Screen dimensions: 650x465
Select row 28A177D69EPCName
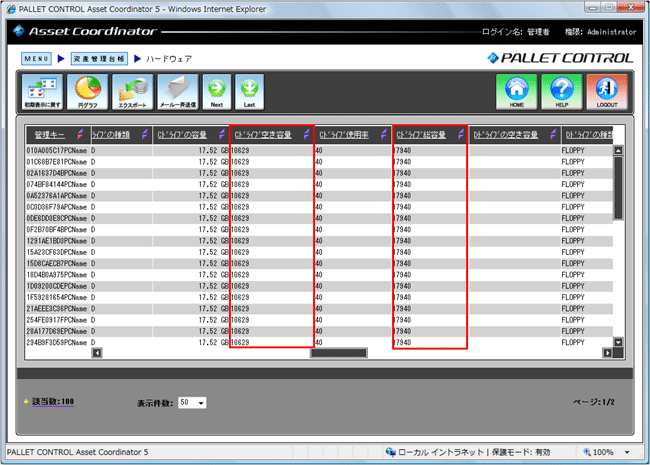click(x=319, y=331)
